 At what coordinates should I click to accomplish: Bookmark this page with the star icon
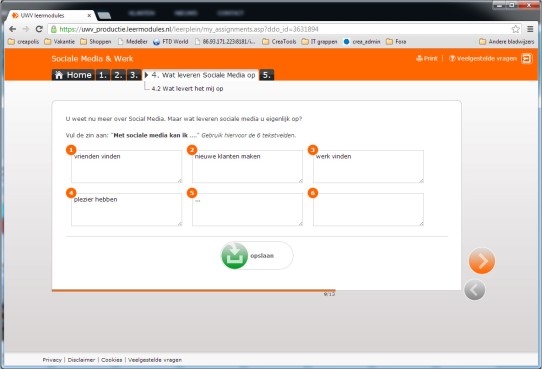(x=516, y=29)
